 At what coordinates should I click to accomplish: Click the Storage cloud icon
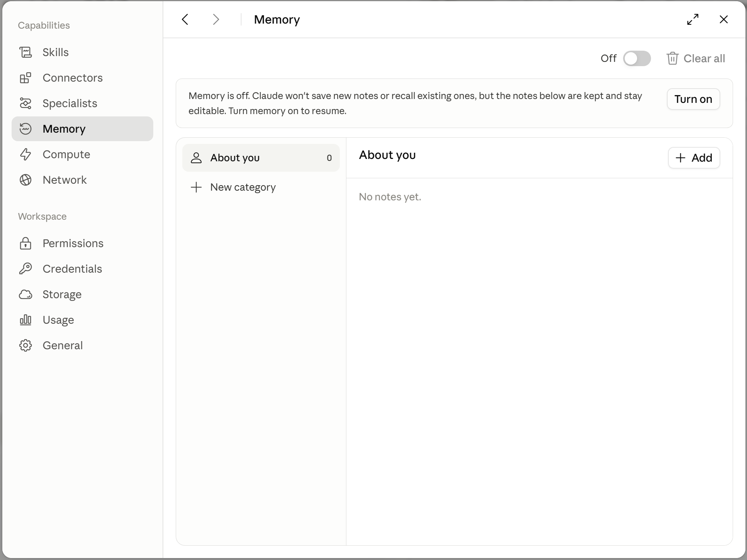point(26,294)
